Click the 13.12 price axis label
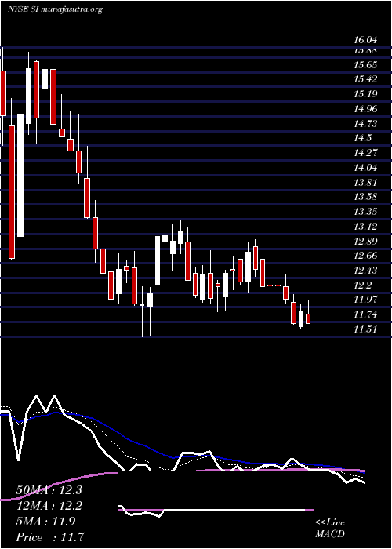Image resolution: width=392 pixels, height=549 pixels. (365, 227)
